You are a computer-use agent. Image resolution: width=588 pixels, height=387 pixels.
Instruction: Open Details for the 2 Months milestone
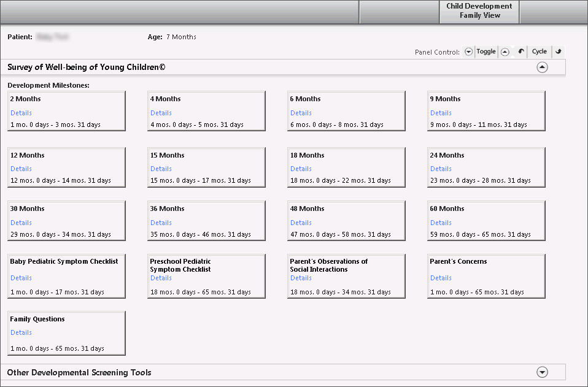[21, 113]
